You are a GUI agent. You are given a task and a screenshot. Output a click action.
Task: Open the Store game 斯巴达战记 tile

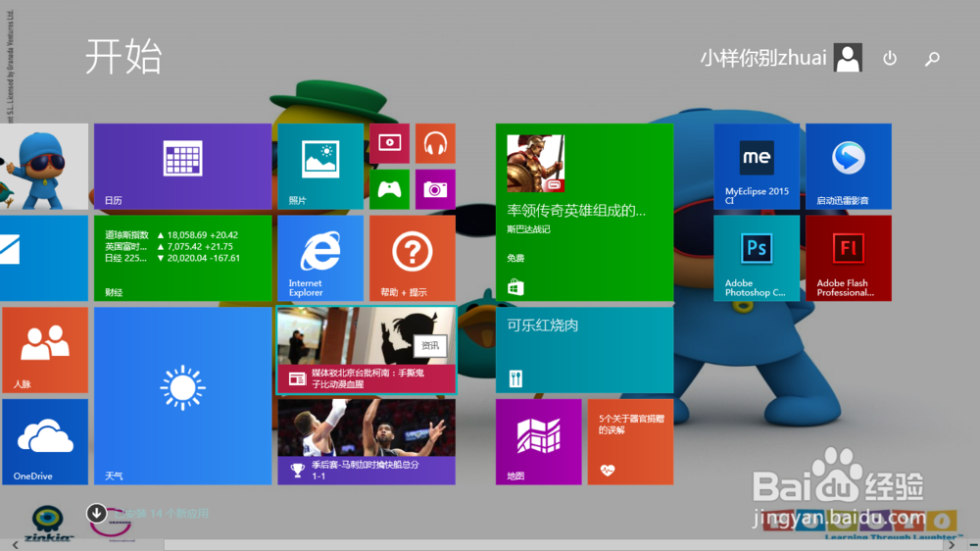tap(584, 212)
